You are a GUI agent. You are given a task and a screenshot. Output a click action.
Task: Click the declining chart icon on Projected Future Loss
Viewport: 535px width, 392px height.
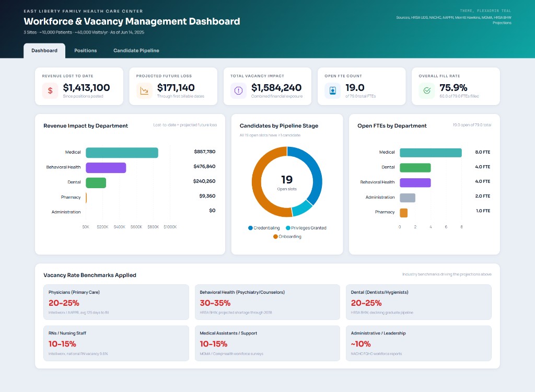[144, 90]
